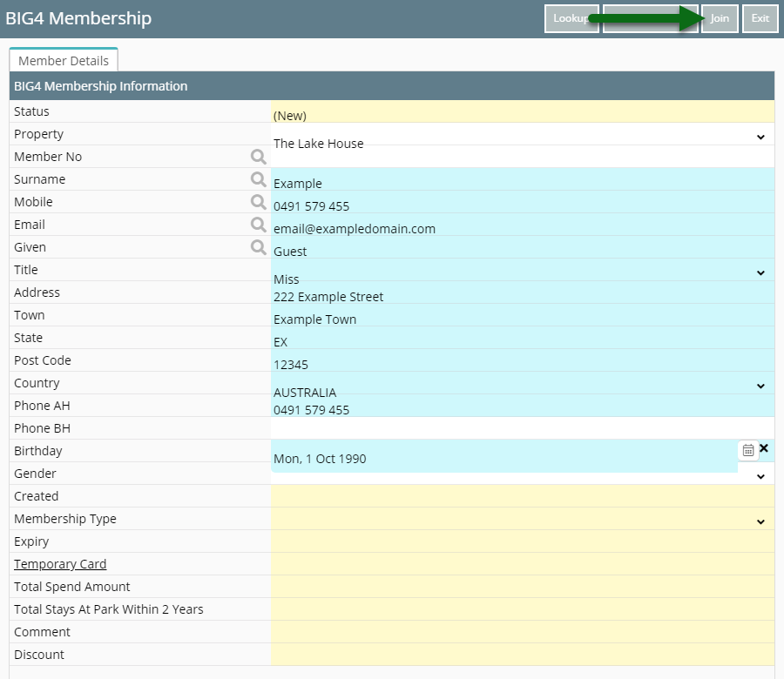Screen dimensions: 784x679
Task: Click the Comment field
Action: click(x=523, y=632)
